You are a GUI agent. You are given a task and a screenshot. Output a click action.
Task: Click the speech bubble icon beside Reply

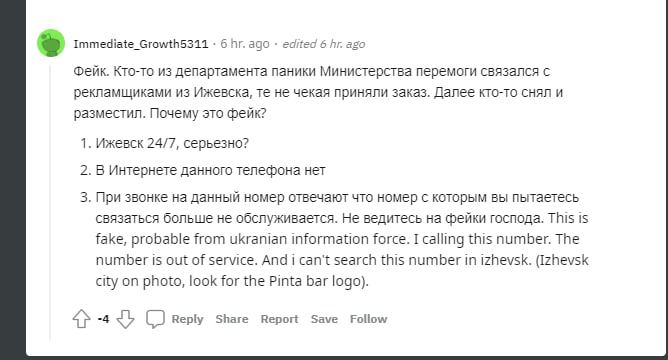[x=155, y=319]
